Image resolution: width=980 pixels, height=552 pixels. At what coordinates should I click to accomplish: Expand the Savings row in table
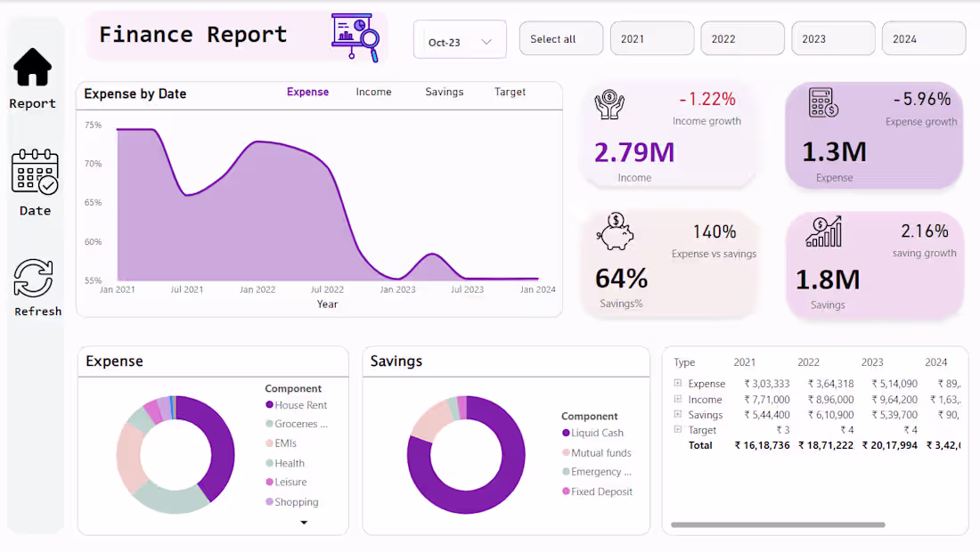[677, 414]
